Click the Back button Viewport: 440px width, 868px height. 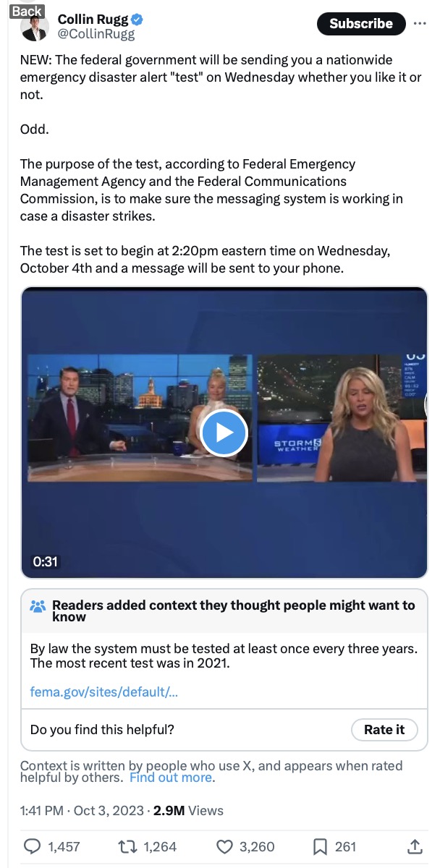pos(27,10)
